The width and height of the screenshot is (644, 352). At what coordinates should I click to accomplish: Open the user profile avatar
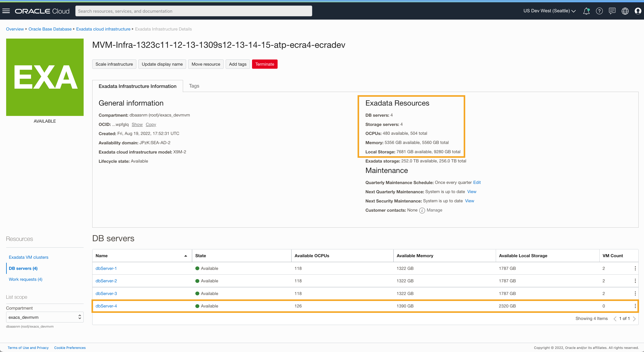click(638, 11)
